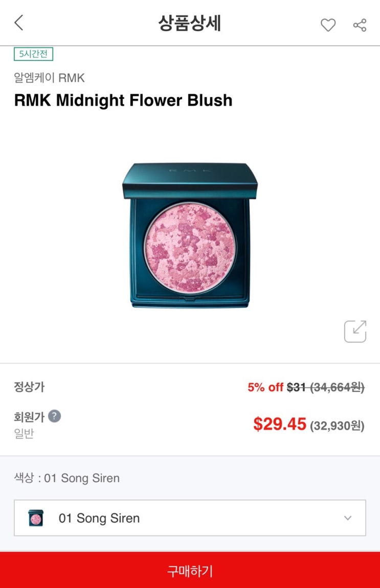Viewport: 380px width, 588px height.
Task: Tap the 상품상세 page header title
Action: pos(189,24)
